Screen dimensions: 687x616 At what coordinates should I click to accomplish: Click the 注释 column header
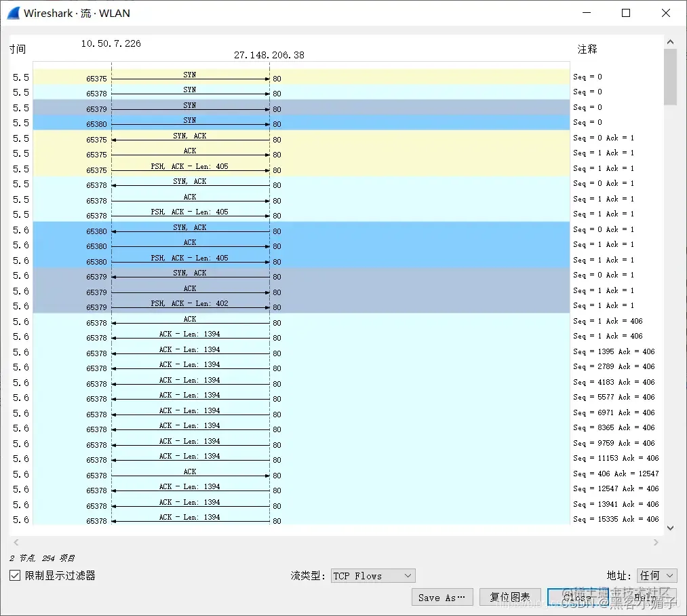tap(587, 49)
